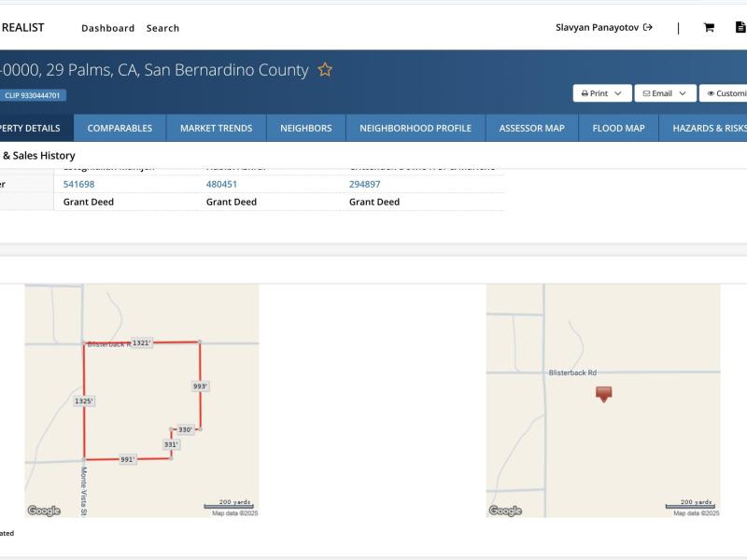This screenshot has width=747, height=560.
Task: Expand the Print dropdown
Action: tap(600, 93)
